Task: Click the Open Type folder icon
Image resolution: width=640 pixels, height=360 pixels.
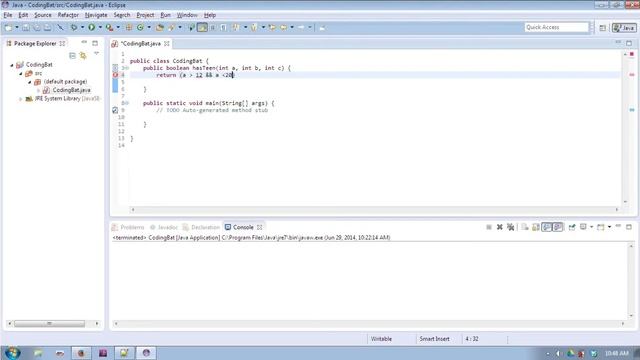Action: pyautogui.click(x=160, y=27)
